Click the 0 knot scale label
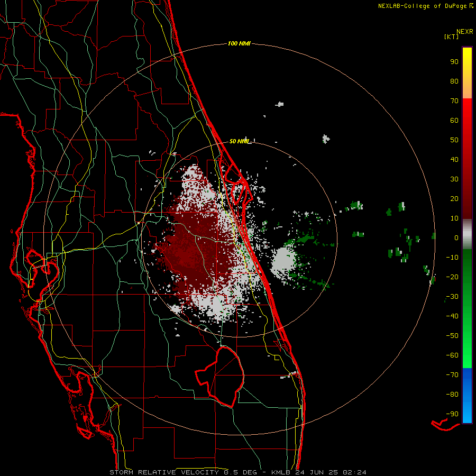 coord(456,237)
